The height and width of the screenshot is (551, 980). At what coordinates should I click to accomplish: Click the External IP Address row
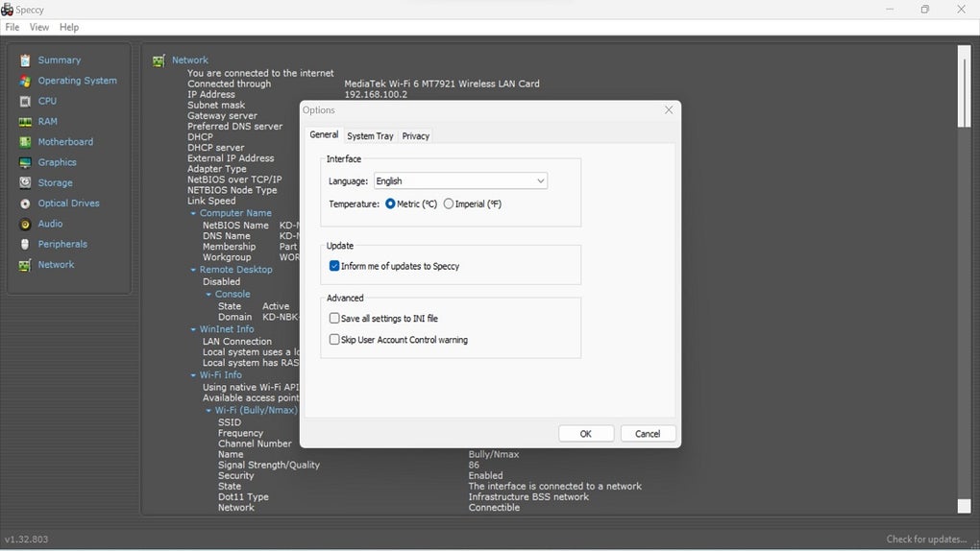(x=231, y=158)
